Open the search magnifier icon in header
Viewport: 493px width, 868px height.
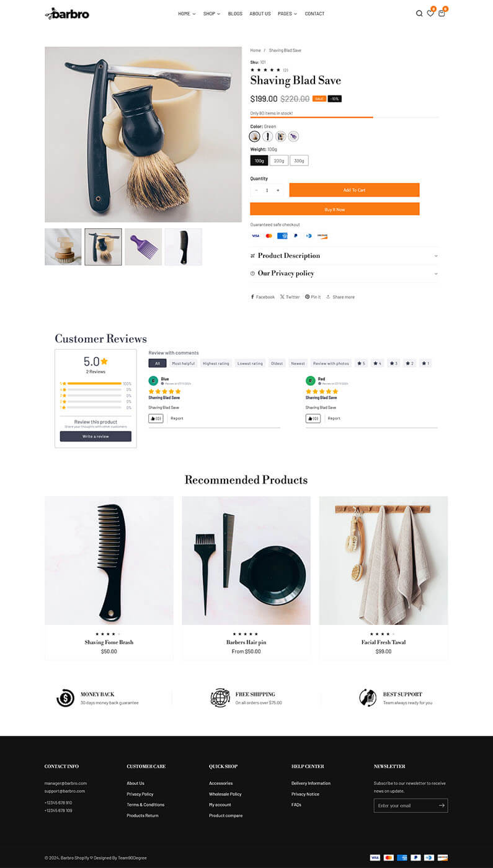pos(419,14)
